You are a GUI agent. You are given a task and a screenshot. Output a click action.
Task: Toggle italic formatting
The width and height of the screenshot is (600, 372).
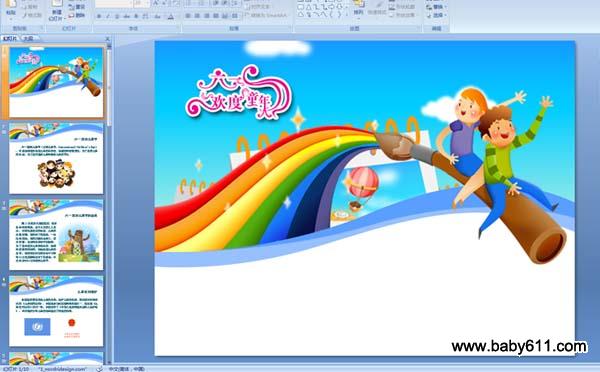point(108,16)
